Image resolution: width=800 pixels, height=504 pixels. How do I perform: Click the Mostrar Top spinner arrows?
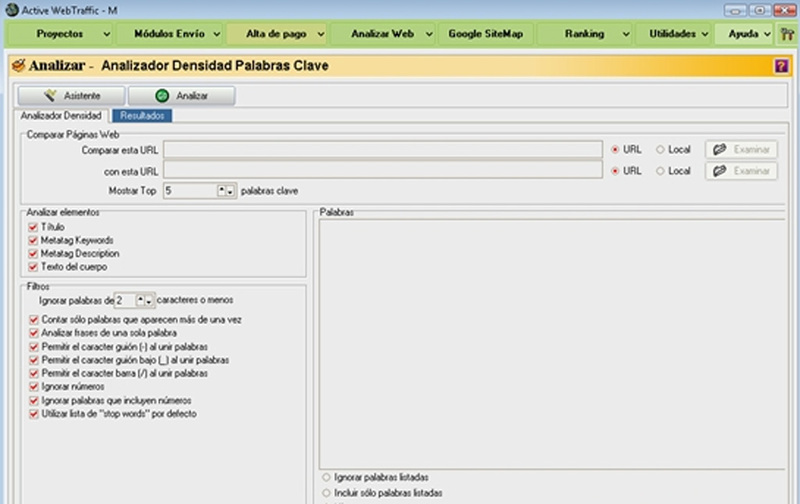point(225,190)
